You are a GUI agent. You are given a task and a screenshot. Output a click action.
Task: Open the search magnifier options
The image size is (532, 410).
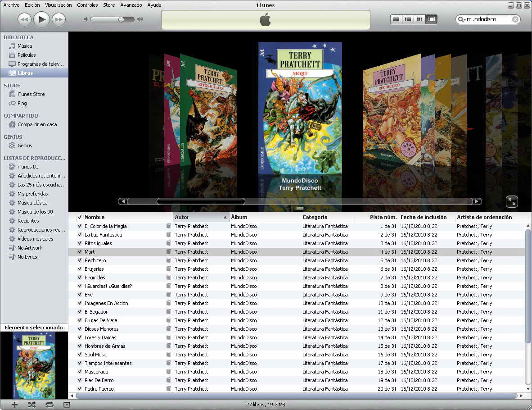coord(462,19)
